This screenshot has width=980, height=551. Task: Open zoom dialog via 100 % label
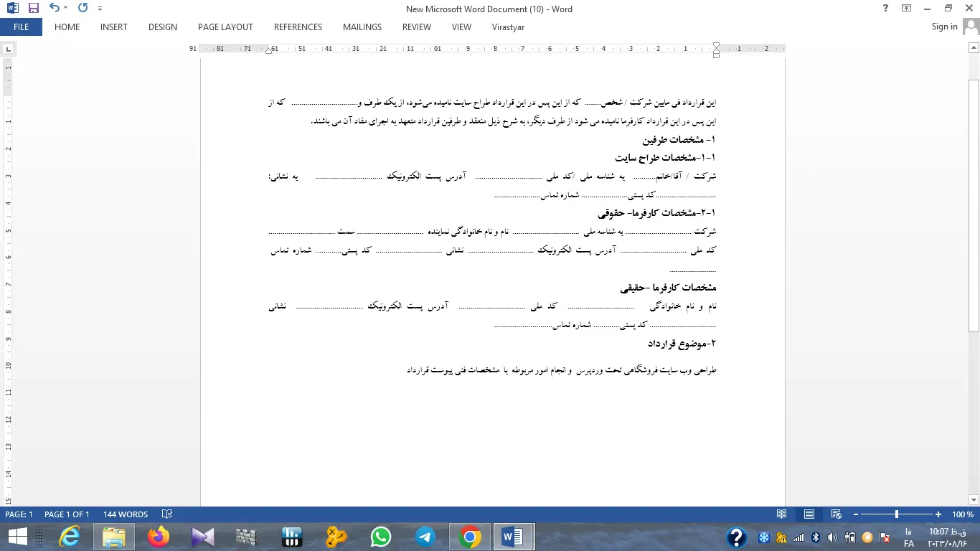tap(962, 514)
